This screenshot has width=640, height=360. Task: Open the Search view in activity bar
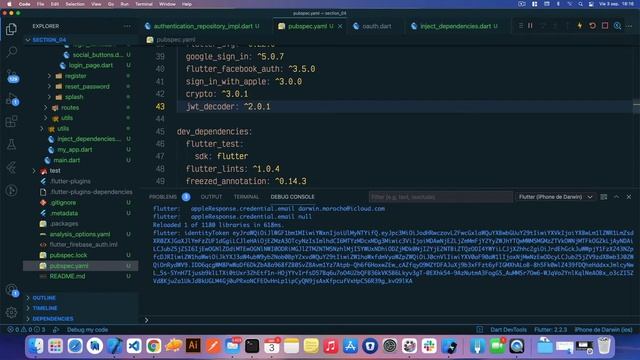(x=11, y=52)
